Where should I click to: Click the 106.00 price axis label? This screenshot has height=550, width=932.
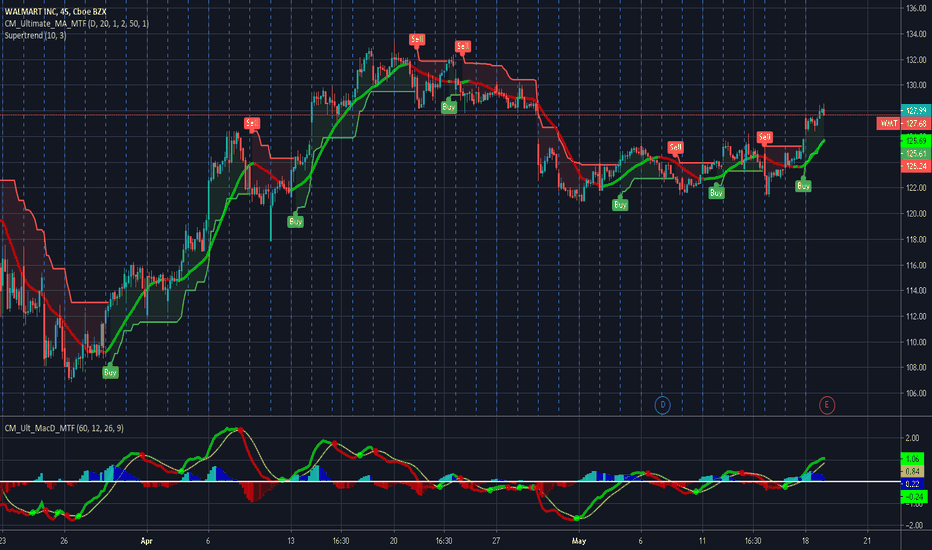pos(916,393)
